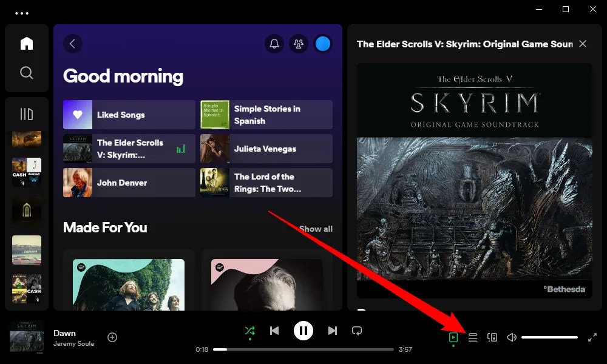Image resolution: width=607 pixels, height=364 pixels.
Task: Open the Spotify app menu
Action: point(22,12)
